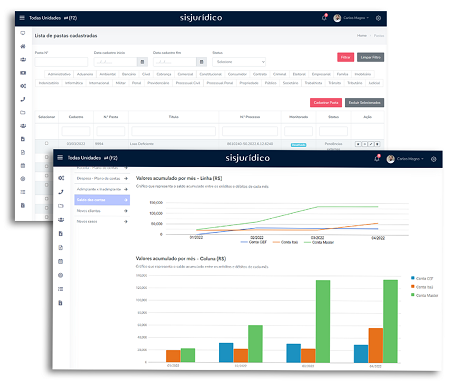Click arrow beside Novos clientes
The width and height of the screenshot is (450, 384).
click(x=126, y=211)
